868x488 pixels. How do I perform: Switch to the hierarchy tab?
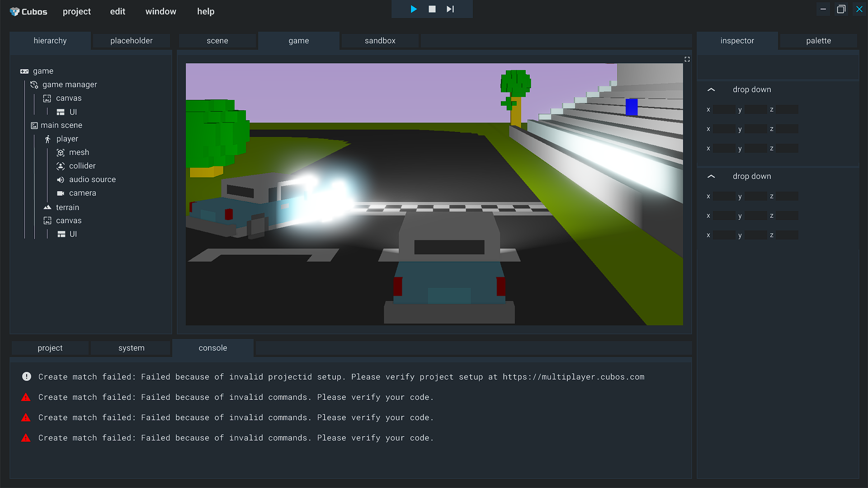[x=50, y=41]
